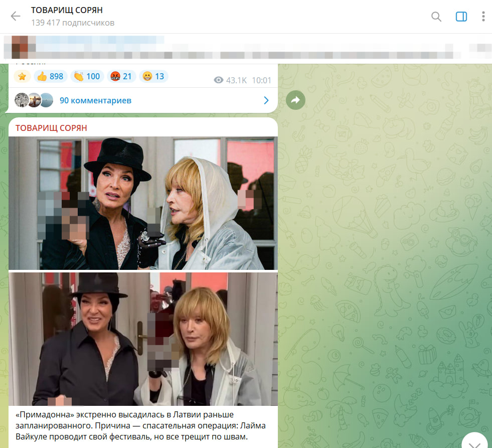Screen dimensions: 492x448
Task: Go back using the left arrow icon
Action: pos(15,16)
